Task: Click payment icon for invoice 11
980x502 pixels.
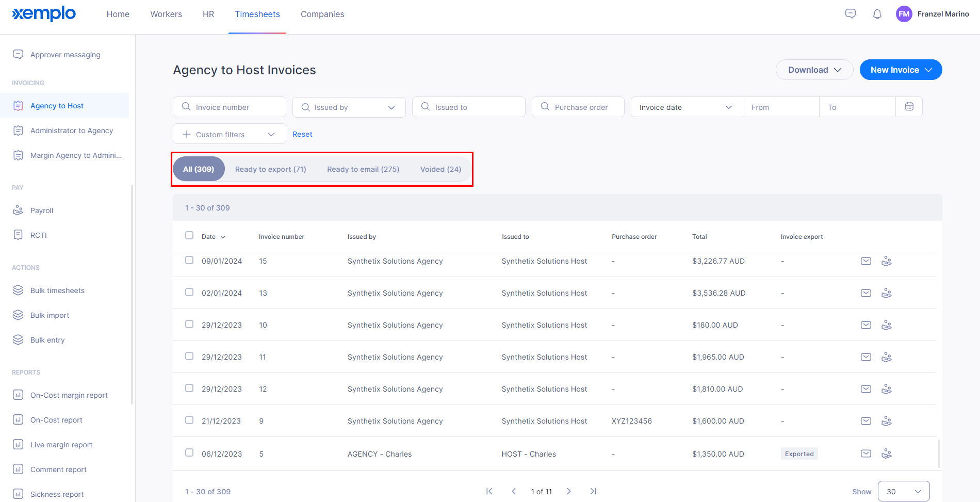Action: [x=887, y=357]
